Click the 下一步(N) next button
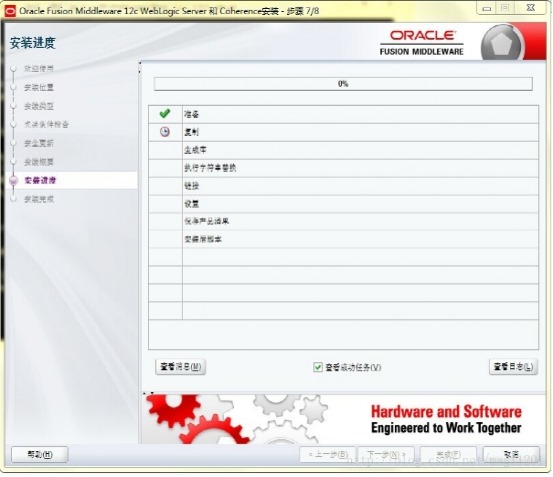The width and height of the screenshot is (553, 477). point(386,454)
